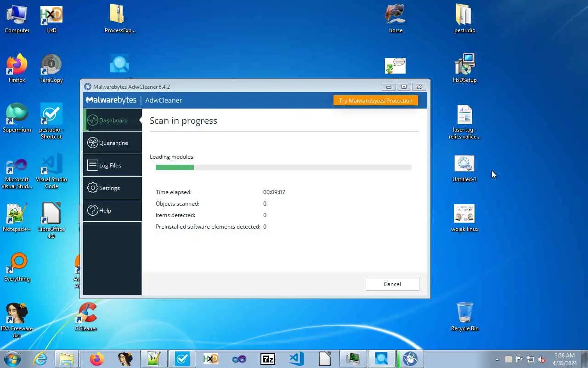Open the blue magnifier app in taskbar
The width and height of the screenshot is (588, 368).
[x=382, y=359]
